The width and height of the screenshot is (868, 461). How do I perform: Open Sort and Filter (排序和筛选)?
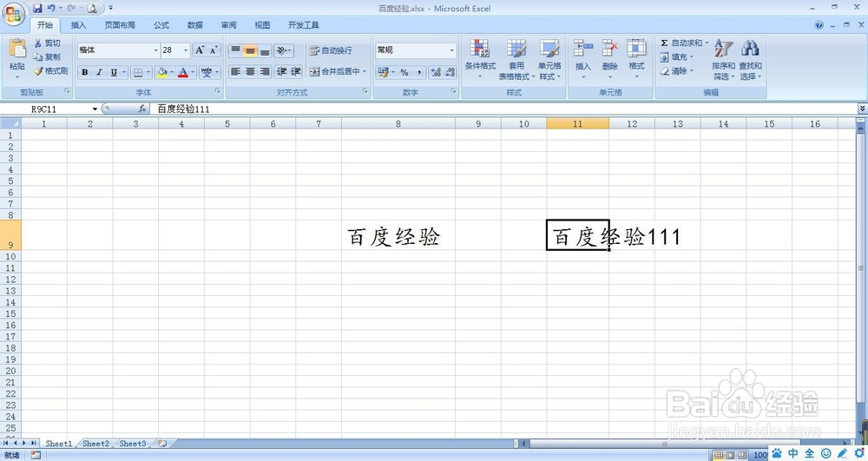[724, 59]
